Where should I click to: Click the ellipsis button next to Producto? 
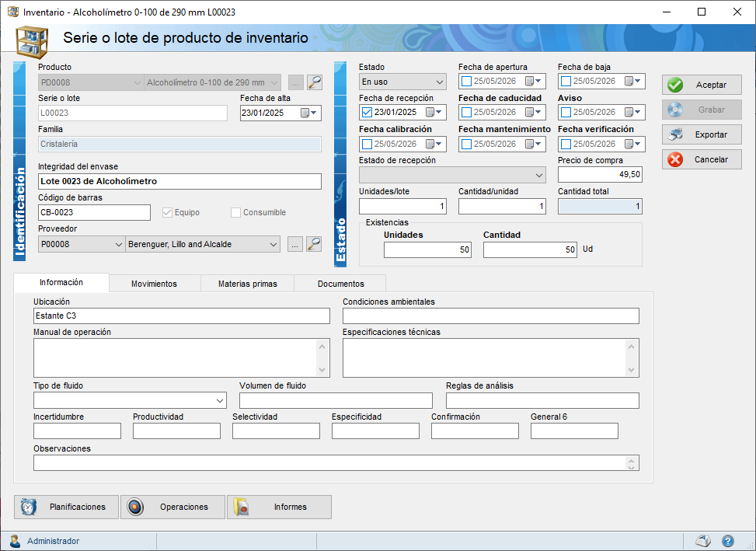click(295, 82)
